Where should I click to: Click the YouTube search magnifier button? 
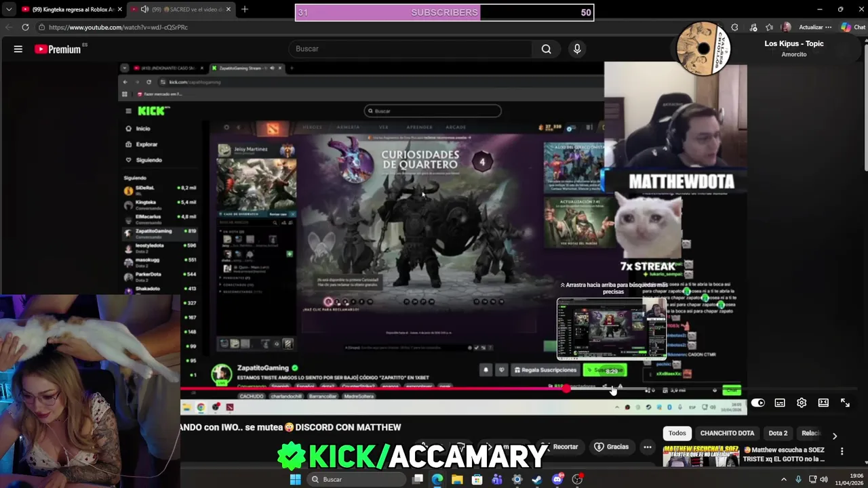(x=546, y=49)
